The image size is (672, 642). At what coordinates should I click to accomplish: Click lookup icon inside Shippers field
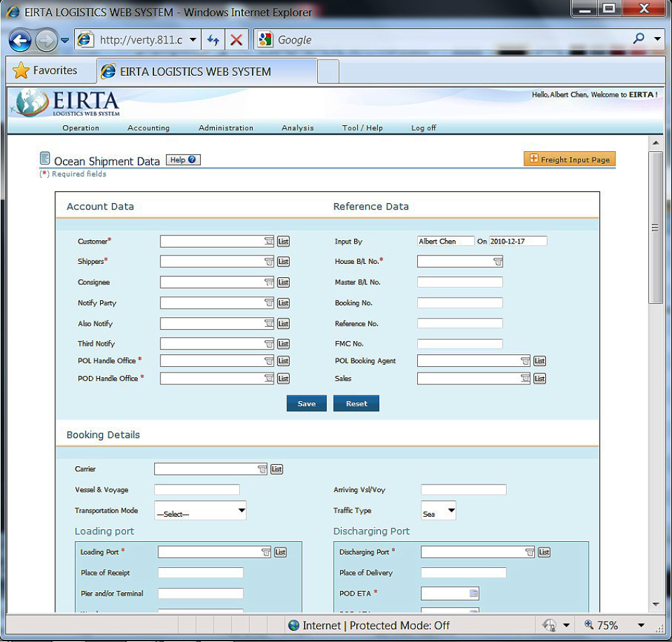pos(269,261)
